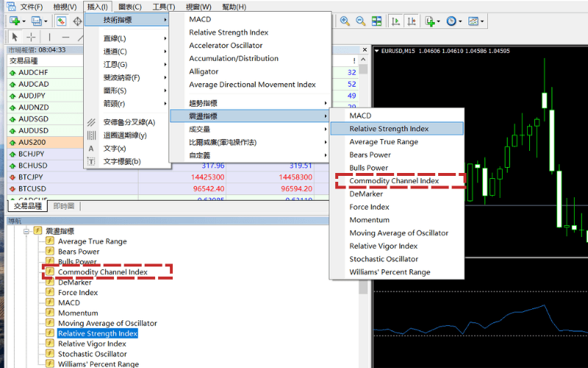Click the red arrow beside BTCUSD
Image resolution: width=588 pixels, height=368 pixels.
[x=12, y=189]
